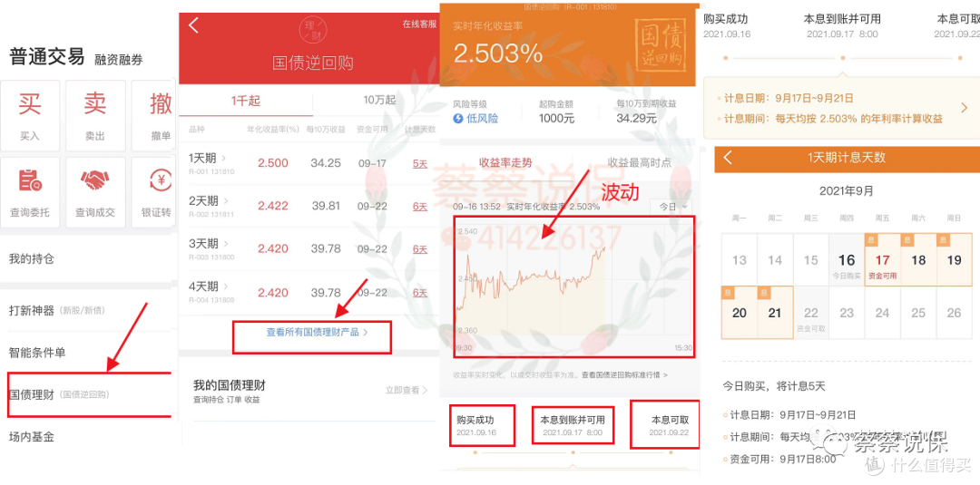Open 在线客服 customer service
The height and width of the screenshot is (485, 980).
[x=419, y=24]
